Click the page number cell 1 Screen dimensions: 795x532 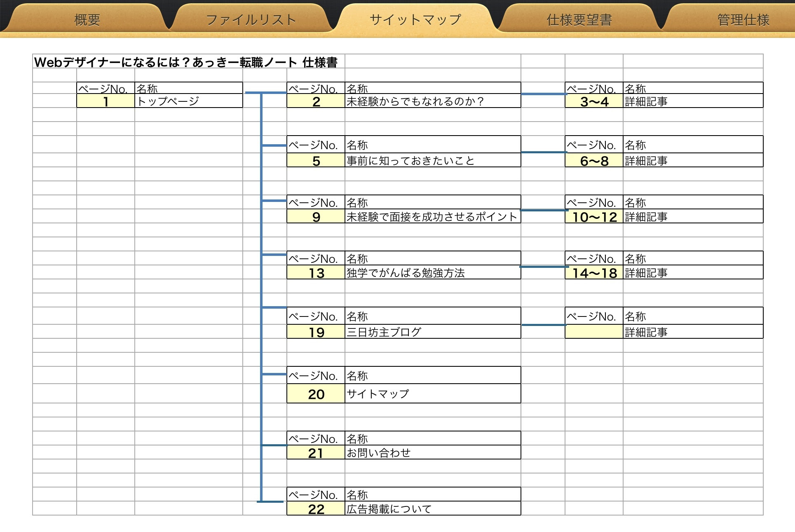[106, 101]
